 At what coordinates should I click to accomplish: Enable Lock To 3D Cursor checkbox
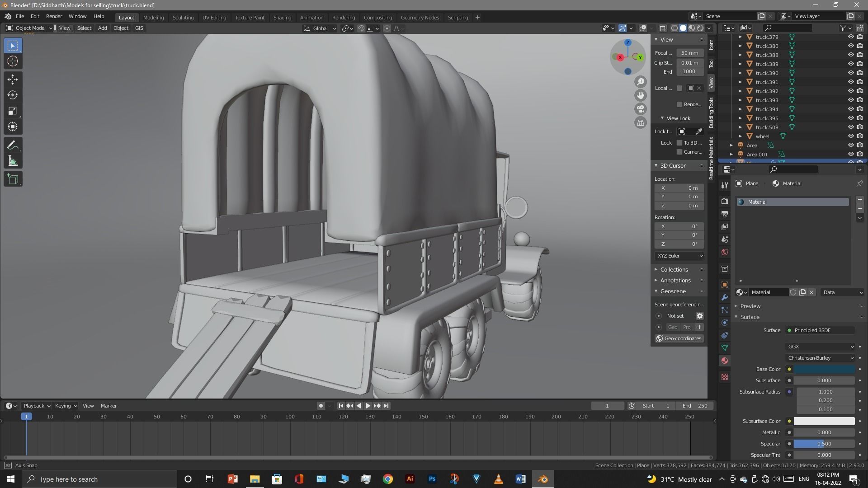679,143
